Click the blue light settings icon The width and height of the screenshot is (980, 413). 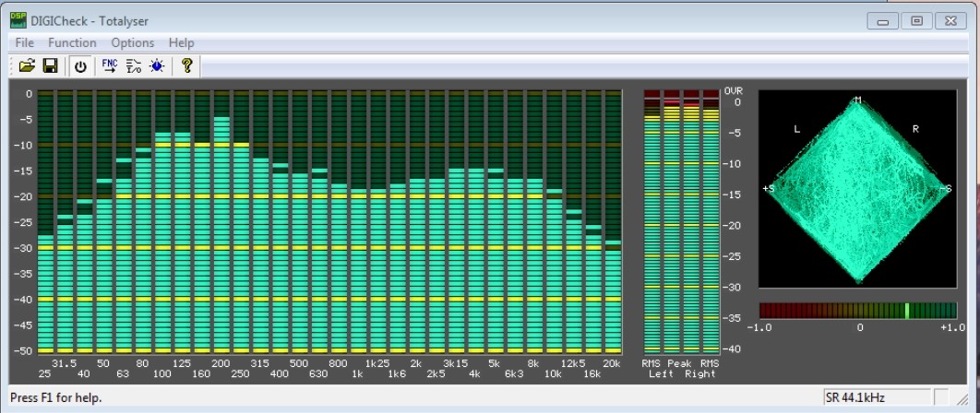pyautogui.click(x=156, y=65)
